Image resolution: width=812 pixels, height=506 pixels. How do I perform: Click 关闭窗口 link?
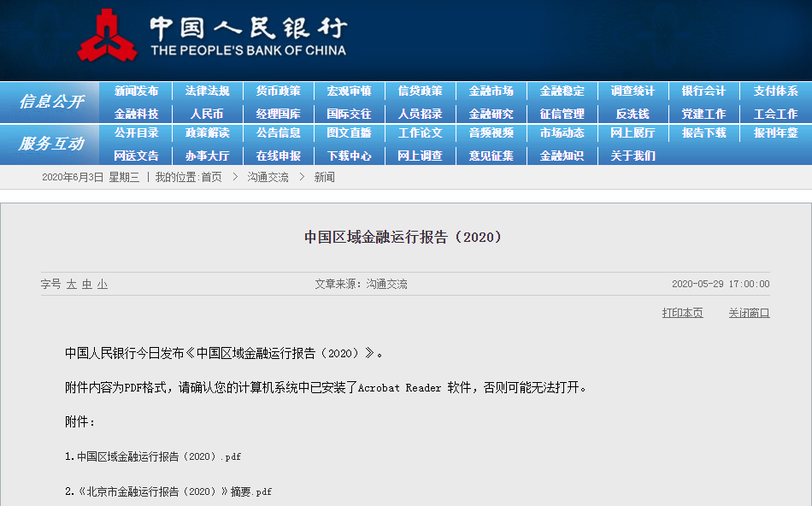[749, 313]
